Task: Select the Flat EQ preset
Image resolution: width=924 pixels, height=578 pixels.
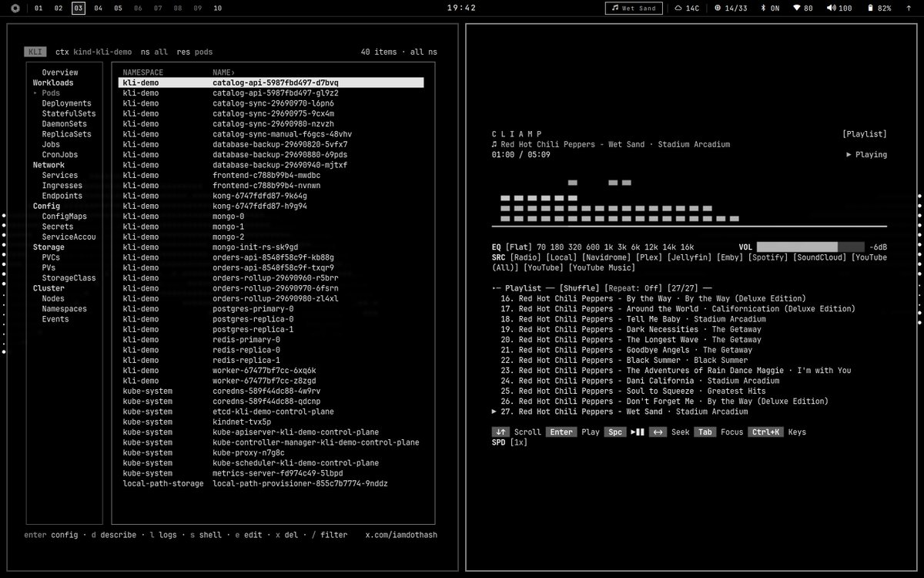Action: coord(519,247)
